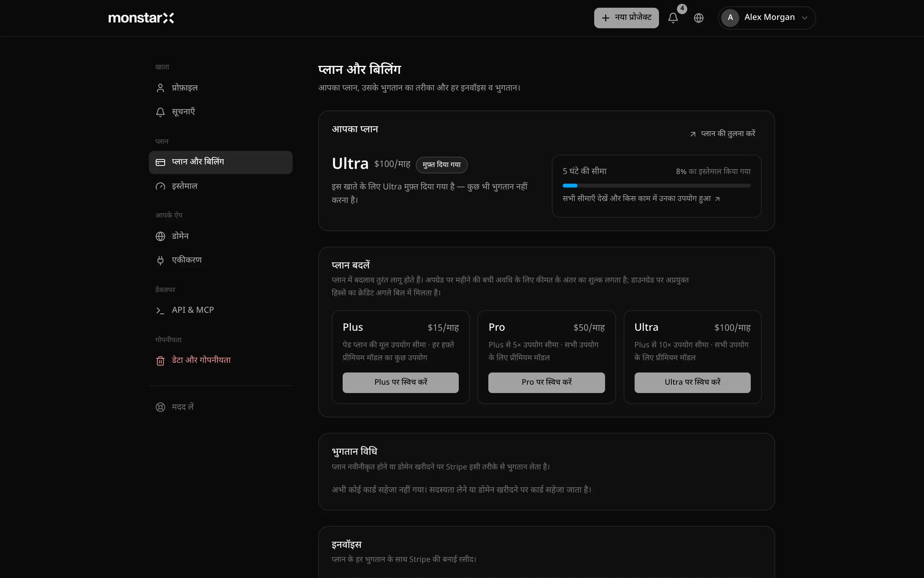
Task: Click the arrow icon after सभी सीमाएँ देखें
Action: click(717, 199)
